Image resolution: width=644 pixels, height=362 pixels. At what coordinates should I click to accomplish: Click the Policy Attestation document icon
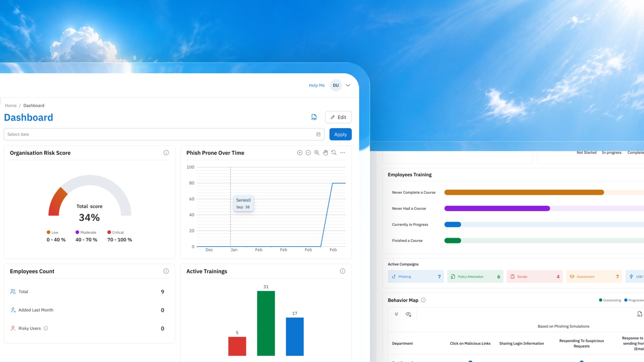(453, 277)
